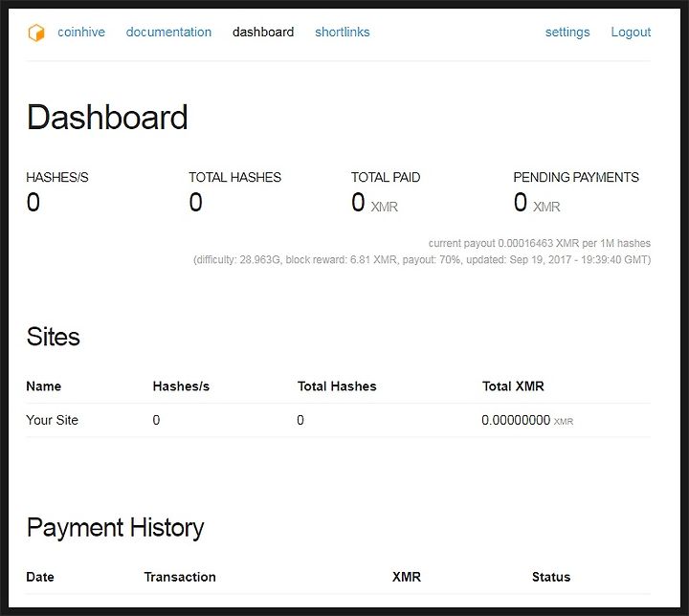The image size is (689, 616).
Task: Click the PENDING PAYMENTS 0 XMR value
Action: 537,203
